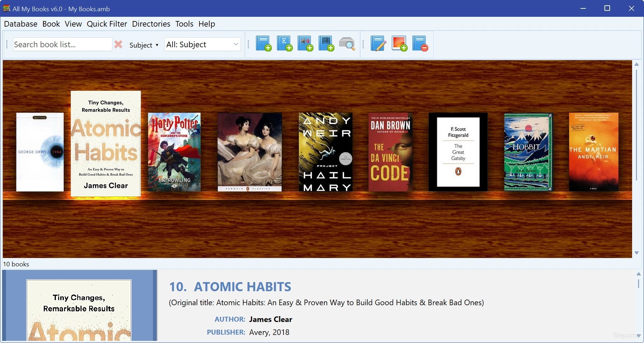Open the Quick Filter menu
The height and width of the screenshot is (343, 644).
pyautogui.click(x=107, y=24)
